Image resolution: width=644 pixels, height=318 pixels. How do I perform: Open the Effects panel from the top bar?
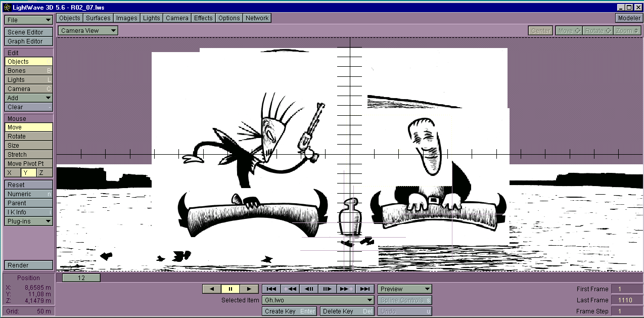click(x=203, y=18)
